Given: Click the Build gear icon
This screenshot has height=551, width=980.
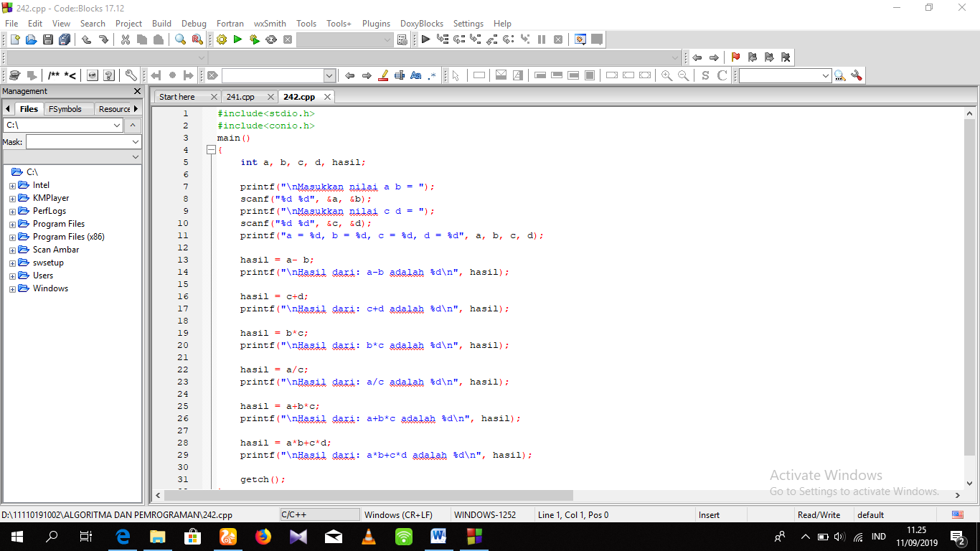Looking at the screenshot, I should 221,39.
